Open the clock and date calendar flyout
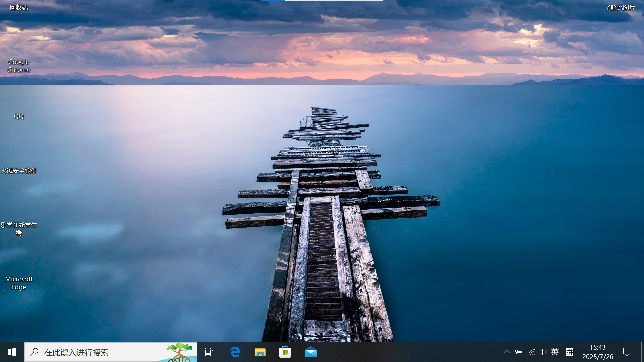 598,352
